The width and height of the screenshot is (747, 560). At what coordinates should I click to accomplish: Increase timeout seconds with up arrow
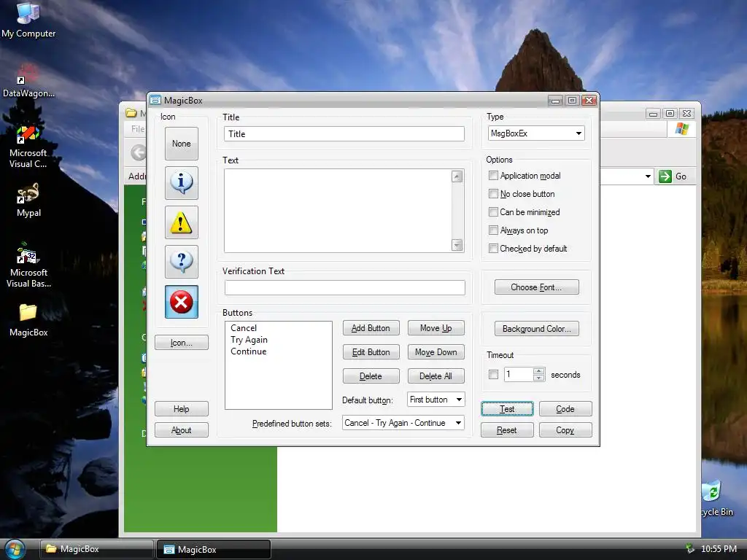click(x=539, y=371)
